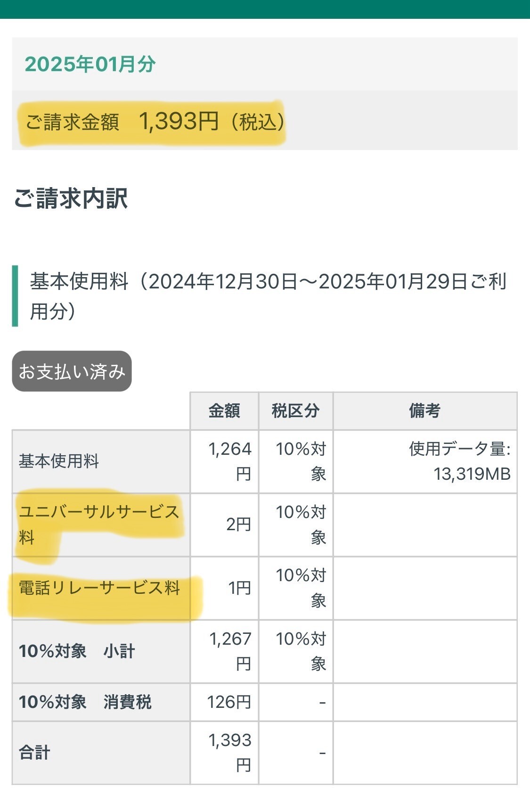Click the 10%対象 小計 row label
The image size is (530, 812).
click(x=77, y=651)
